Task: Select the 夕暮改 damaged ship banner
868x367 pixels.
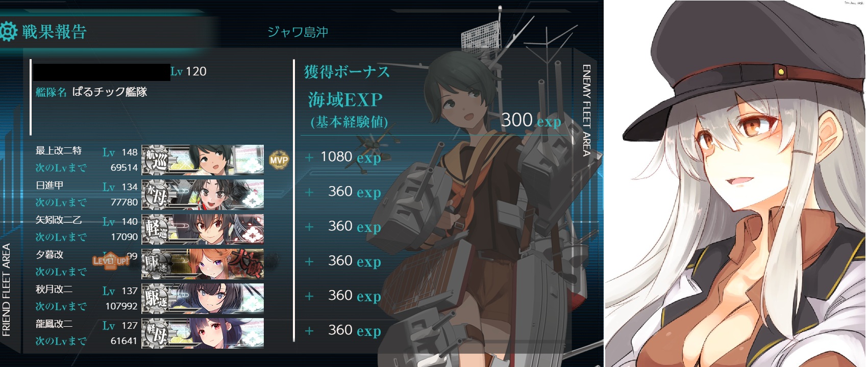Action: click(x=203, y=264)
